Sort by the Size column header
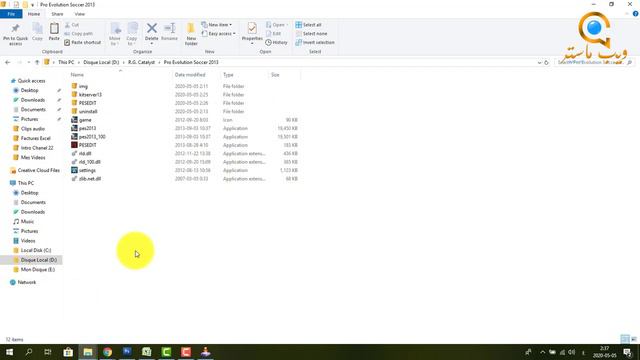Image resolution: width=640 pixels, height=360 pixels. tap(276, 75)
